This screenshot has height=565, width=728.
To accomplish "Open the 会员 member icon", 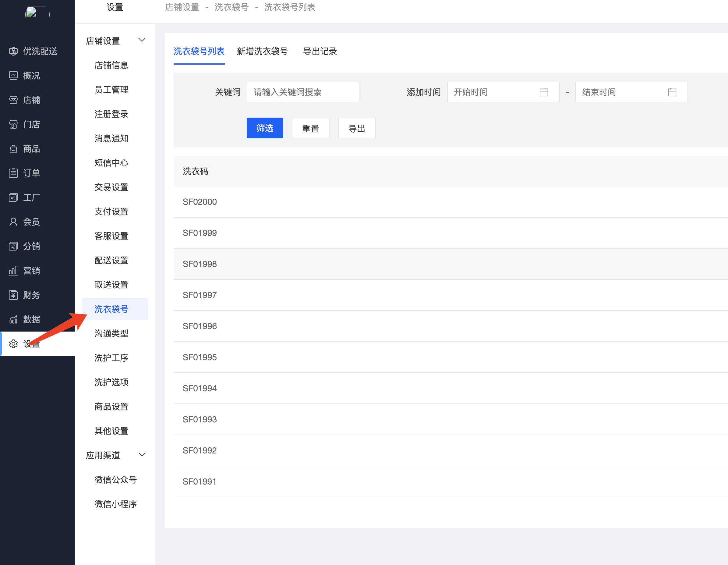I will 13,222.
